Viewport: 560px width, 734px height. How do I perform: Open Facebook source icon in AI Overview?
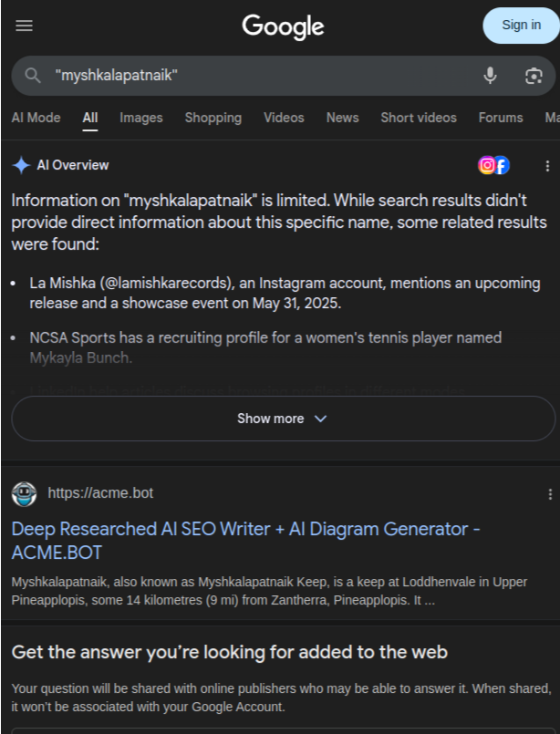pyautogui.click(x=502, y=165)
